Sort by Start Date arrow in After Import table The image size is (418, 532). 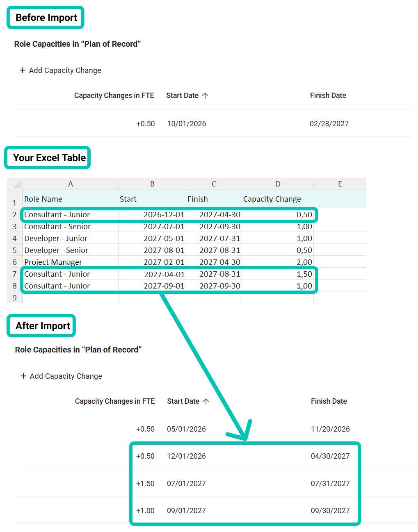point(206,401)
